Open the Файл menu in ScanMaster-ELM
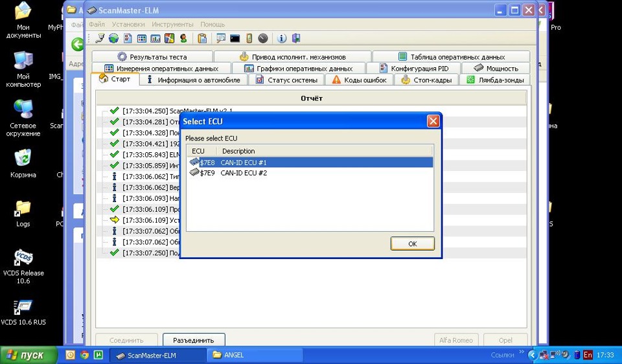This screenshot has width=622, height=364. [97, 24]
